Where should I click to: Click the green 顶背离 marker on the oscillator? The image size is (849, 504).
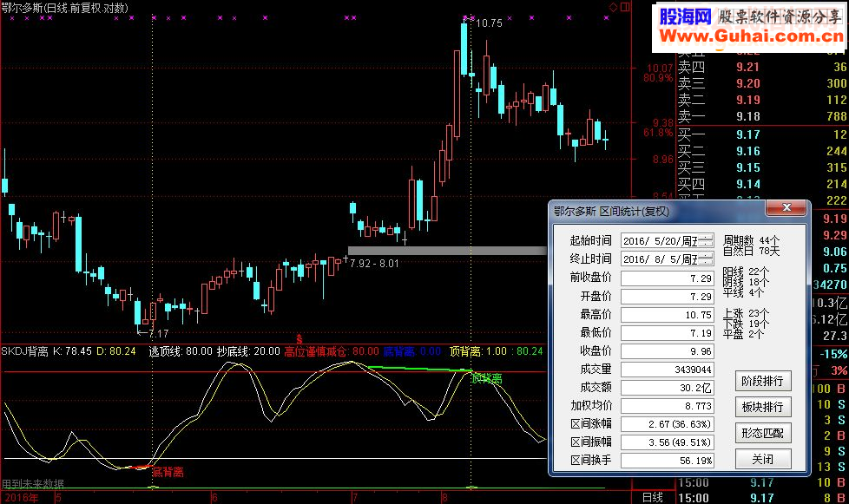[x=487, y=378]
